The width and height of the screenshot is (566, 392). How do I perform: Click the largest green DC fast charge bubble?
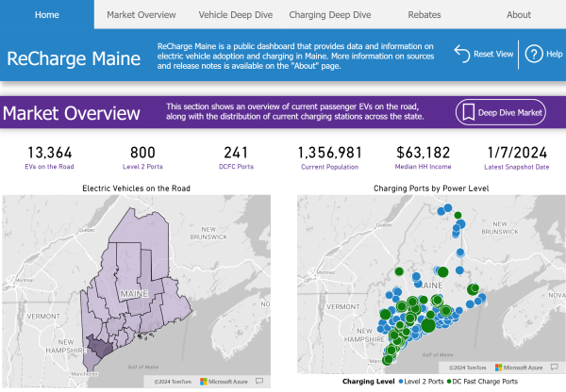click(x=428, y=325)
